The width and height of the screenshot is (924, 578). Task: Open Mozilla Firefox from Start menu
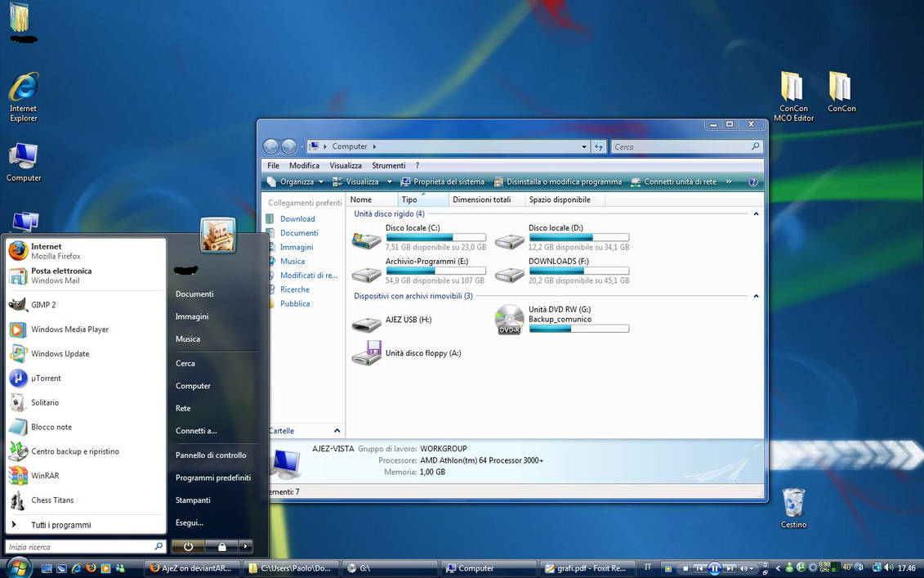click(86, 251)
